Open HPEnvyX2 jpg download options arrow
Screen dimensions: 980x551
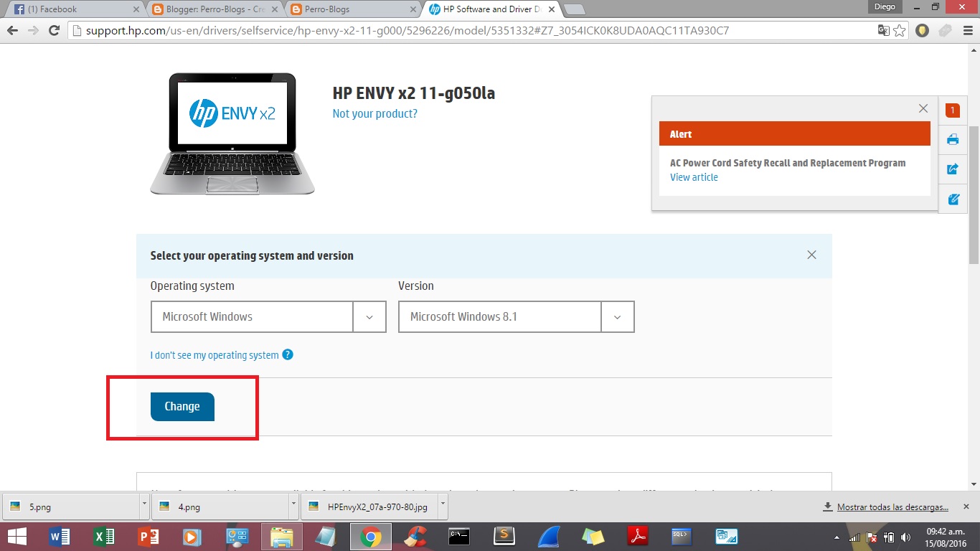[443, 507]
